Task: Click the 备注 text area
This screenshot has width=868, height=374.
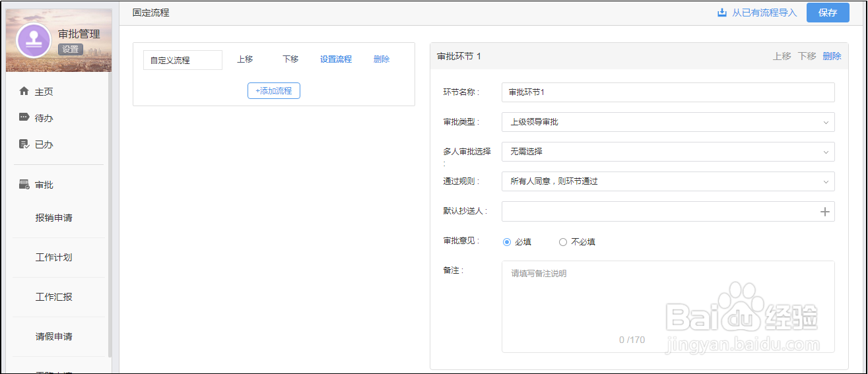Action: coord(668,307)
